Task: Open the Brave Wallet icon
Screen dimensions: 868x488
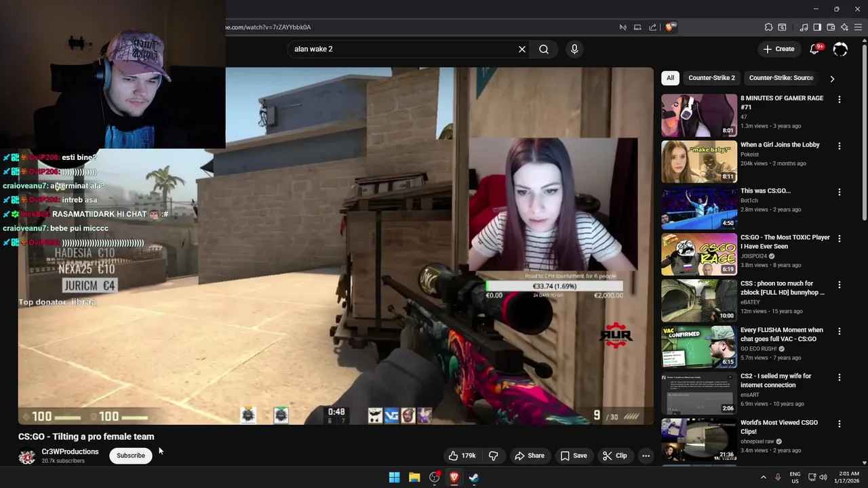Action: [x=831, y=27]
